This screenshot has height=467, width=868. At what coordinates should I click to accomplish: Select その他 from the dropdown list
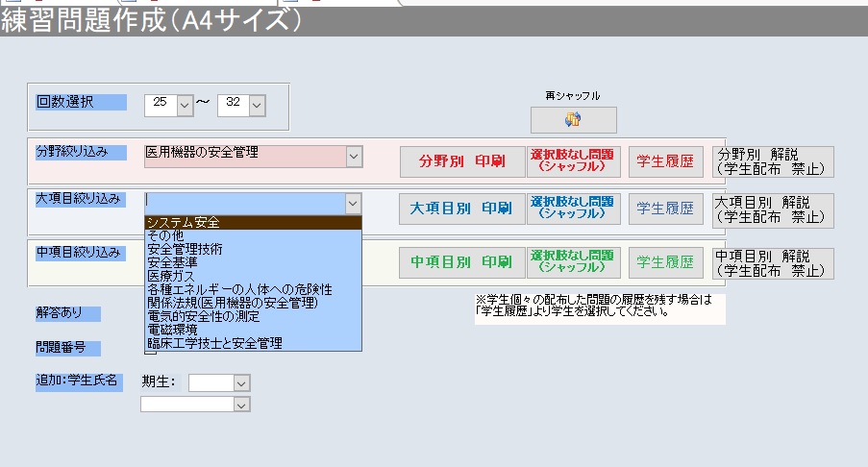(253, 235)
